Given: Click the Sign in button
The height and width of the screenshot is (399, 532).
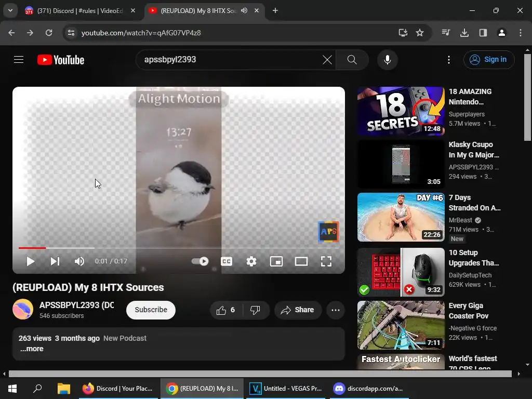Looking at the screenshot, I should [x=488, y=60].
